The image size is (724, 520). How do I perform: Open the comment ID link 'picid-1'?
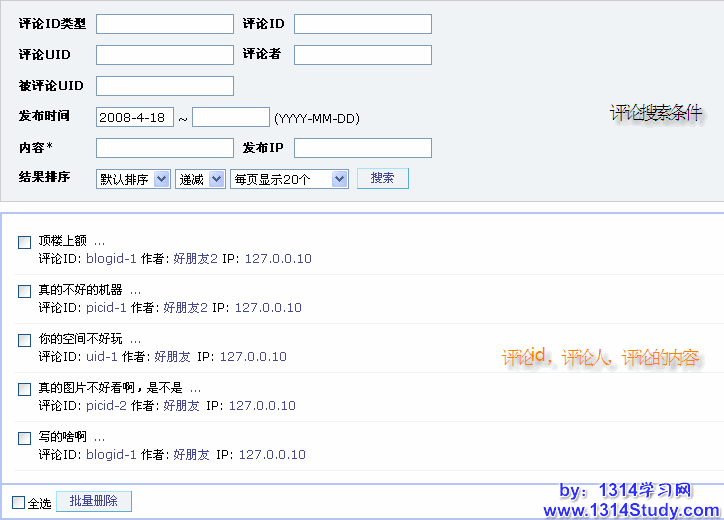106,308
